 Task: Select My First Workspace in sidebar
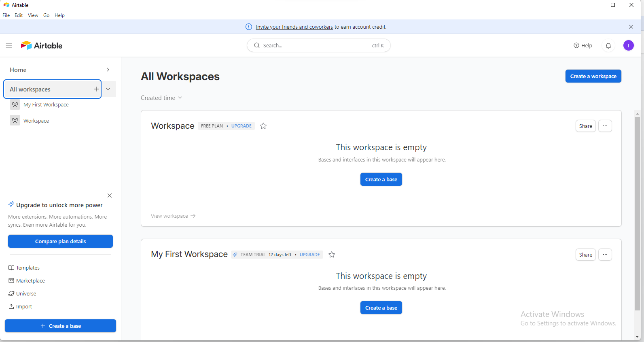46,104
